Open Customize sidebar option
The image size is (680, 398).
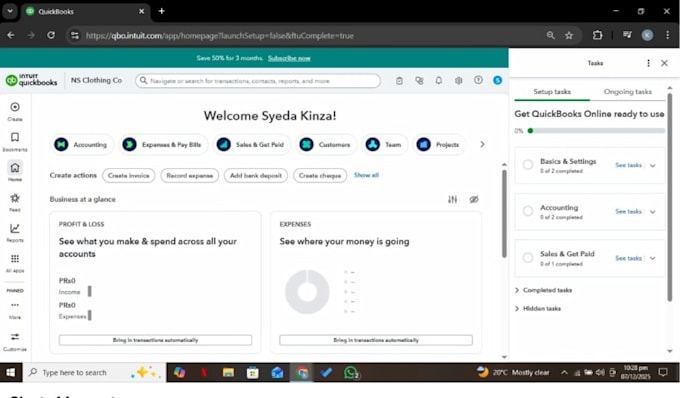15,341
